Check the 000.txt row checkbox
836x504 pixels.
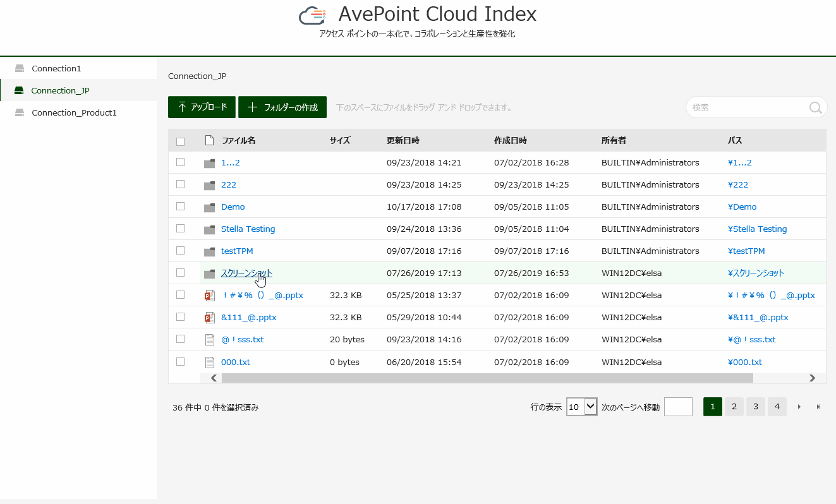click(180, 361)
